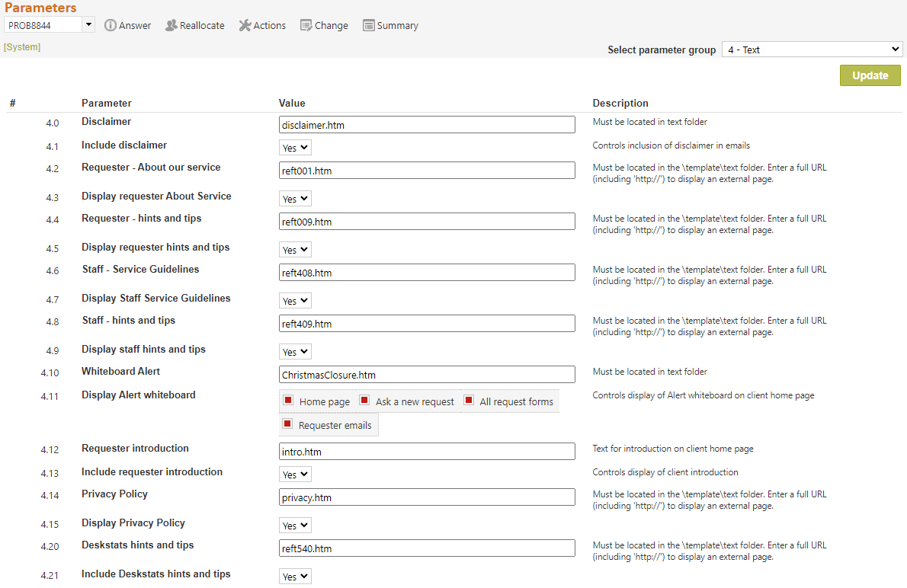
Task: Open the Include disclaimer Yes dropdown
Action: 295,148
